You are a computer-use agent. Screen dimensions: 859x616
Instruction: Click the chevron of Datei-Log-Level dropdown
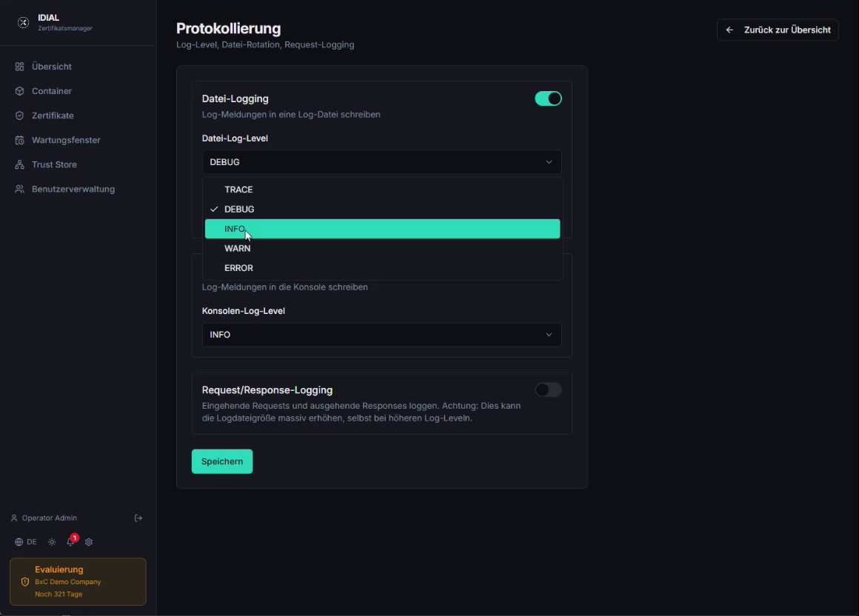click(549, 162)
